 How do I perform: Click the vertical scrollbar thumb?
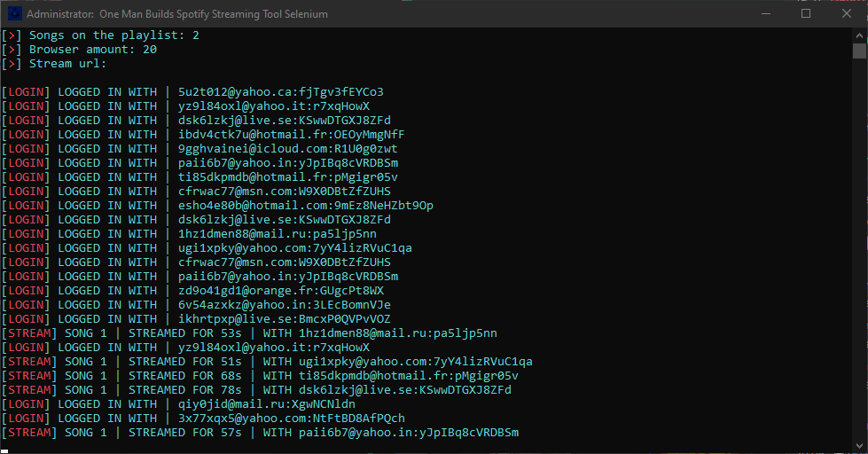860,51
